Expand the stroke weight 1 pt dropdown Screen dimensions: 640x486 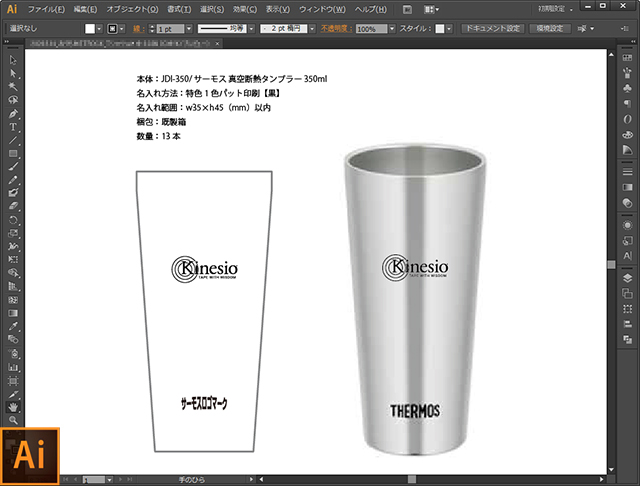[189, 29]
